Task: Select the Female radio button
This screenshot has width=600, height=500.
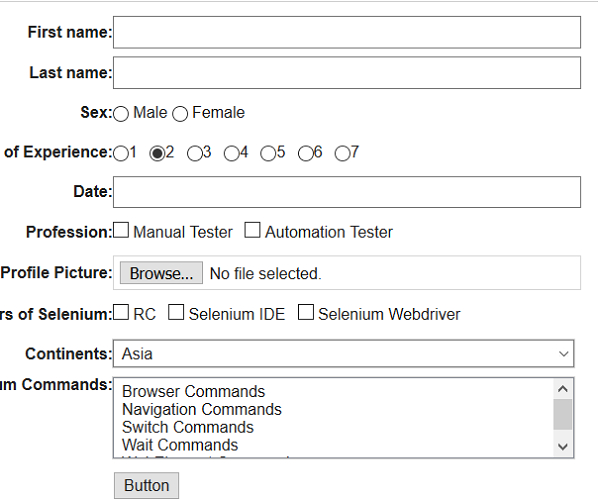Action: click(180, 114)
